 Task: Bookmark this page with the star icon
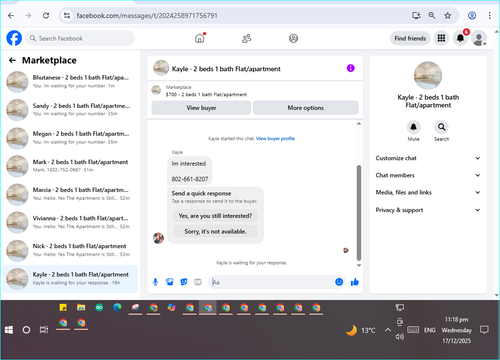point(448,16)
